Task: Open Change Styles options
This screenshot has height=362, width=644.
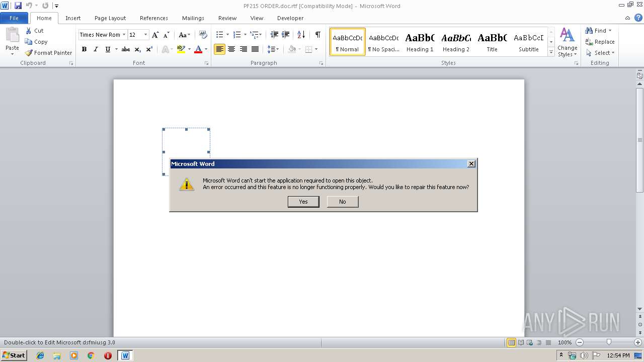Action: tap(567, 43)
